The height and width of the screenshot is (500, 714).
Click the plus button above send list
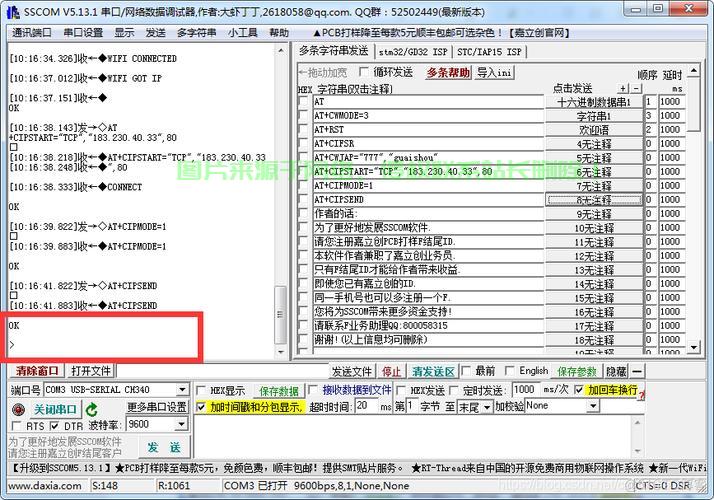pos(623,88)
